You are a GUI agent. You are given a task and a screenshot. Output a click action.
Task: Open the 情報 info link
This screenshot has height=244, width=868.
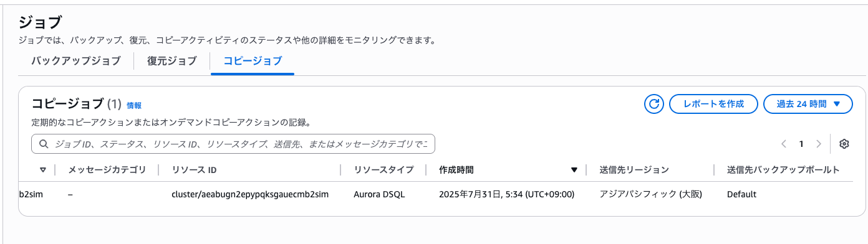(134, 106)
